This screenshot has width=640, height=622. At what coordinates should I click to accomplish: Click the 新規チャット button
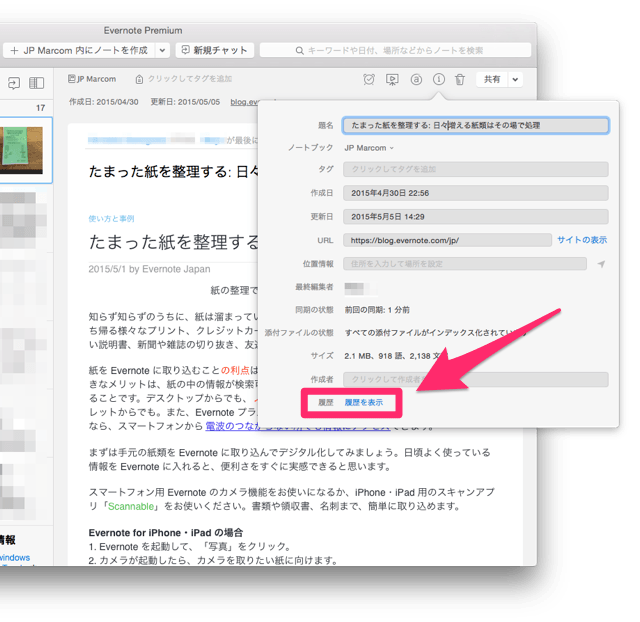pos(215,50)
